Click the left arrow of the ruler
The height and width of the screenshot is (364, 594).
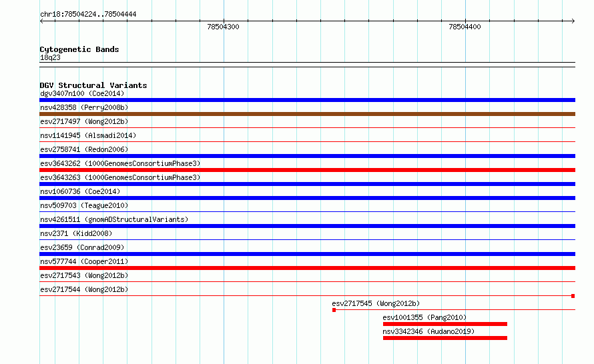point(41,21)
